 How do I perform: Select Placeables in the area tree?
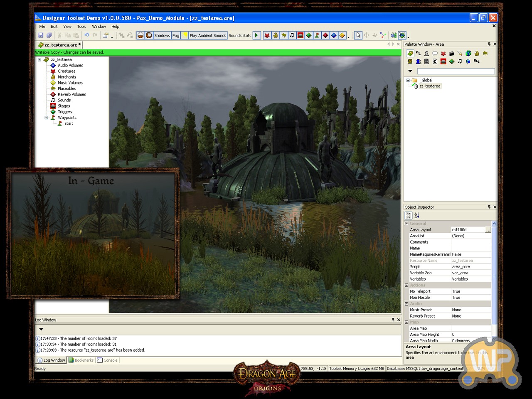click(67, 89)
